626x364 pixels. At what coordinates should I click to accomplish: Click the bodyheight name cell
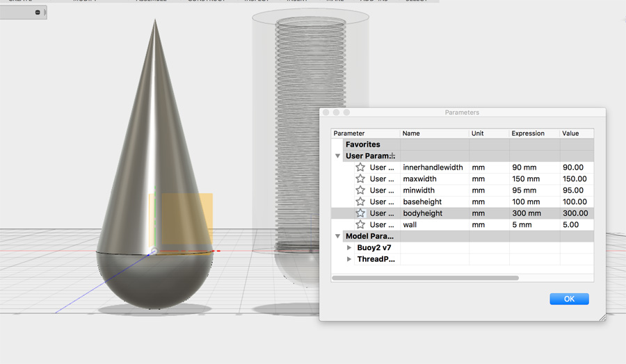[x=434, y=213]
